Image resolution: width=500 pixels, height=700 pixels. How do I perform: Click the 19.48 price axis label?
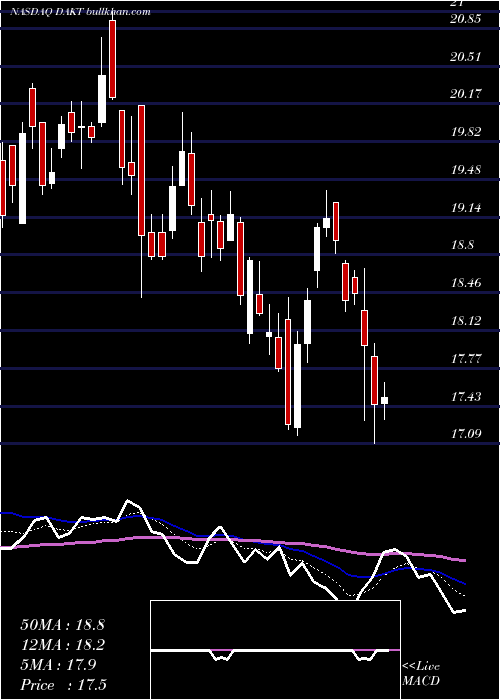(466, 170)
